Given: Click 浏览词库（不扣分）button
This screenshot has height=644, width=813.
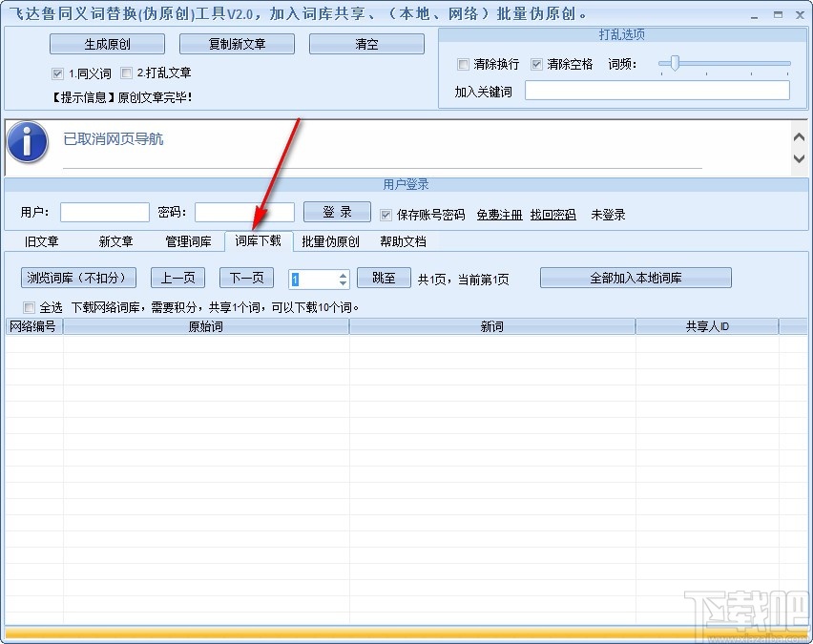Looking at the screenshot, I should 79,278.
